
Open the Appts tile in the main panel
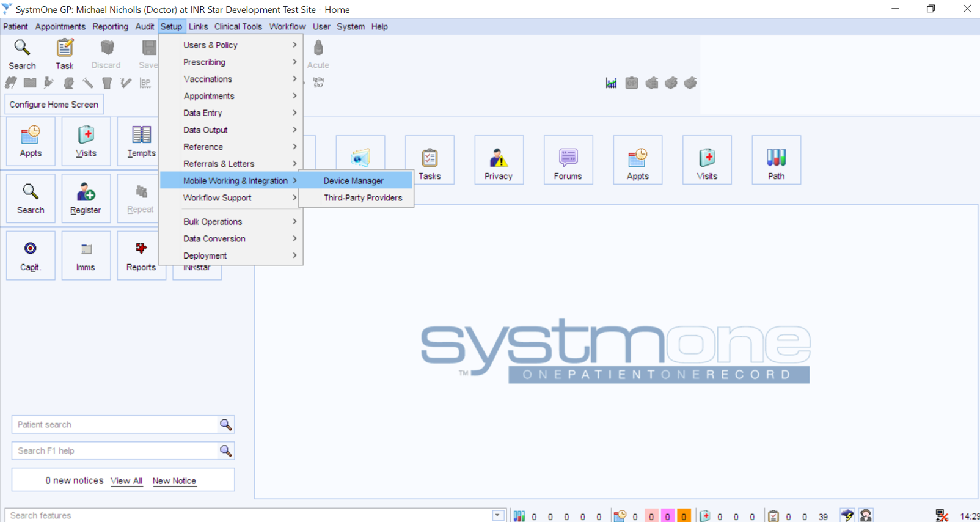tap(637, 160)
